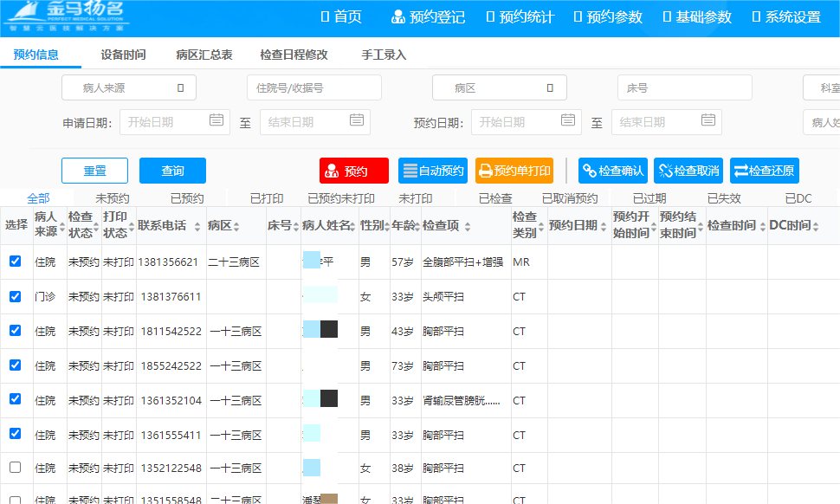Focus the 床号 input field
This screenshot has width=840, height=504.
click(685, 87)
